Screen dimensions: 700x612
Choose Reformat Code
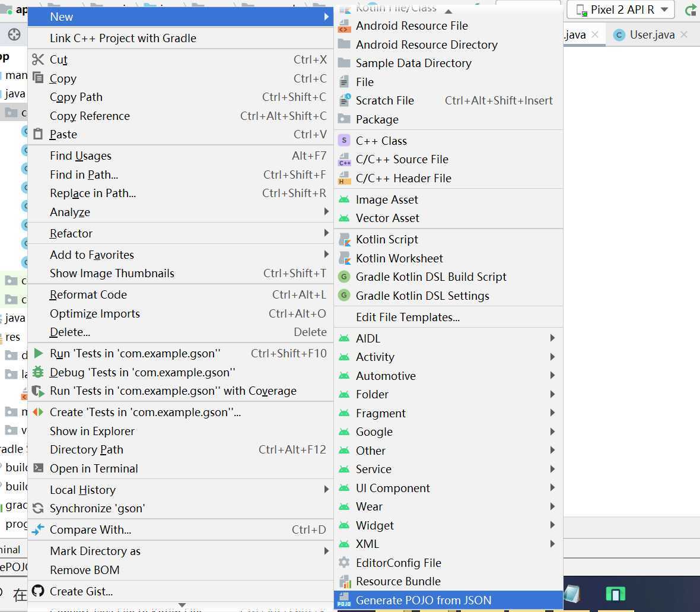tap(180, 295)
